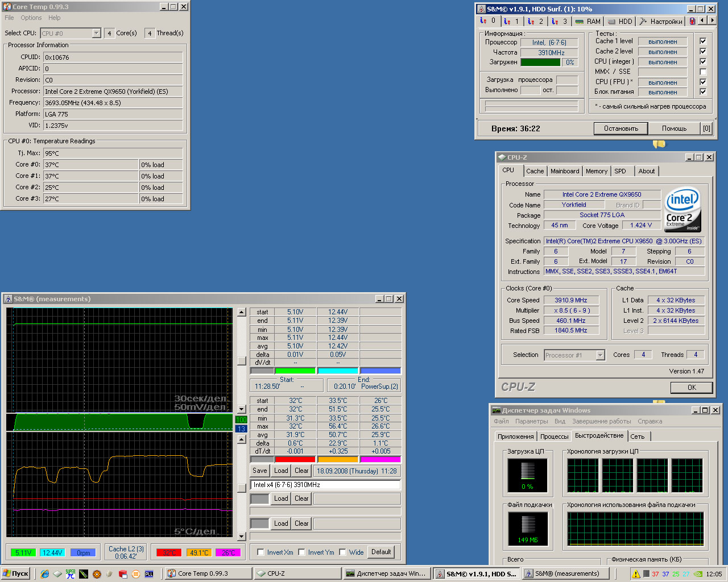728x582 pixels.
Task: Click the yellow warning tray icon
Action: point(636,574)
